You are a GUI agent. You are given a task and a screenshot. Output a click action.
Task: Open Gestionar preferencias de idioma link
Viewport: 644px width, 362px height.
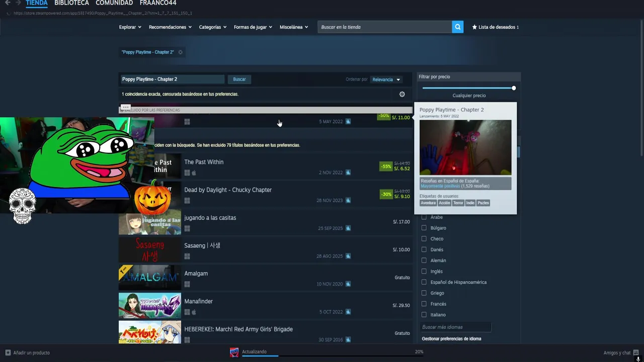(x=451, y=339)
